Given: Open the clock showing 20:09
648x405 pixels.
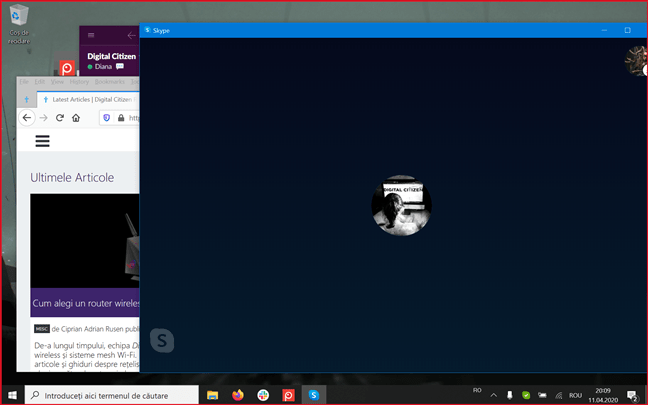Looking at the screenshot, I should [603, 395].
